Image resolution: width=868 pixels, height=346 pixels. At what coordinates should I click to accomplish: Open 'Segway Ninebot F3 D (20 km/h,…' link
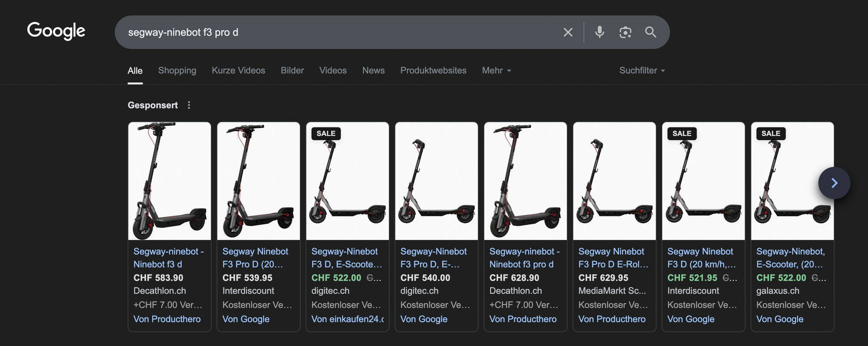701,258
